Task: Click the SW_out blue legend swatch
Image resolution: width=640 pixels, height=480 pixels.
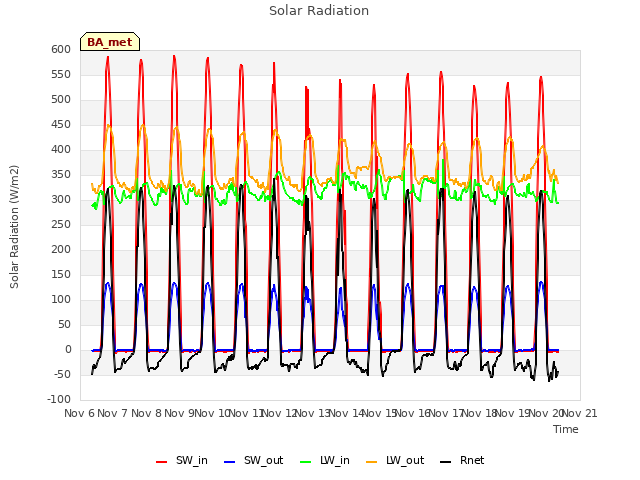Action: [230, 462]
